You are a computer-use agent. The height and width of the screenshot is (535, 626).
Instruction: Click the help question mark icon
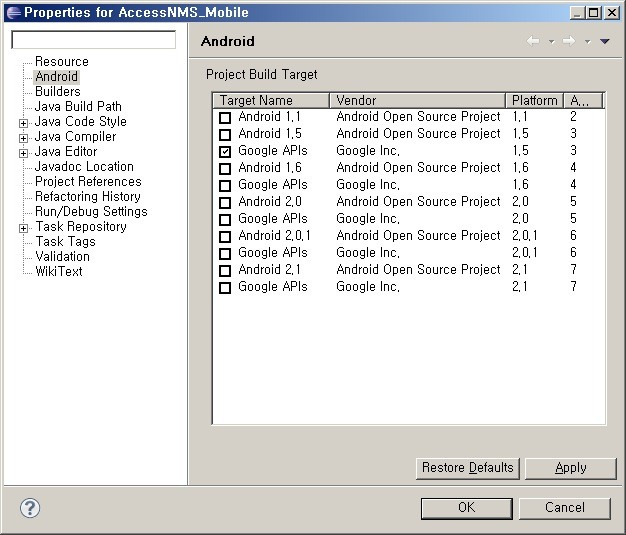[x=30, y=508]
